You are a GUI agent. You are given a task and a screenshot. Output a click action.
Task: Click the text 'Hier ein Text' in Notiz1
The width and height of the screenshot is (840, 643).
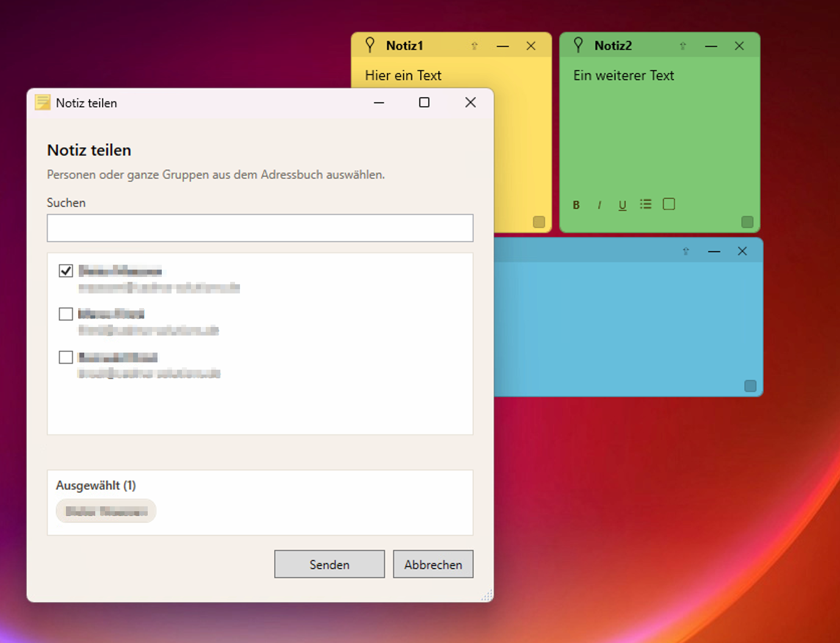403,76
